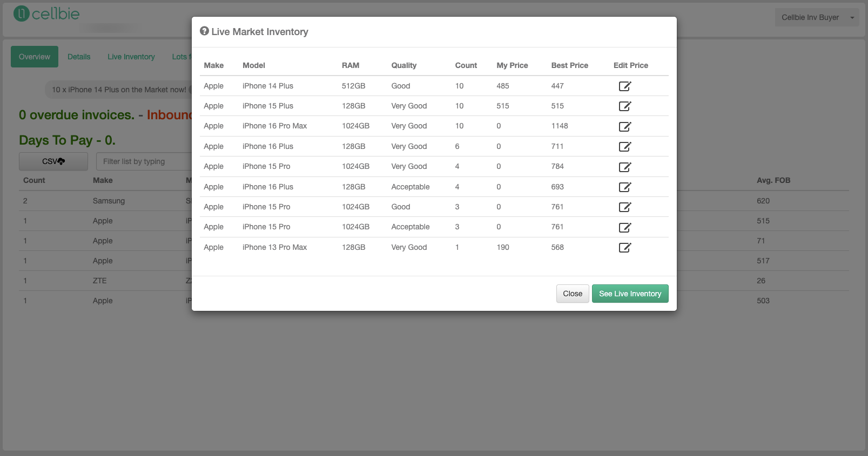Click the Cellbie logo
The width and height of the screenshot is (868, 456).
46,13
